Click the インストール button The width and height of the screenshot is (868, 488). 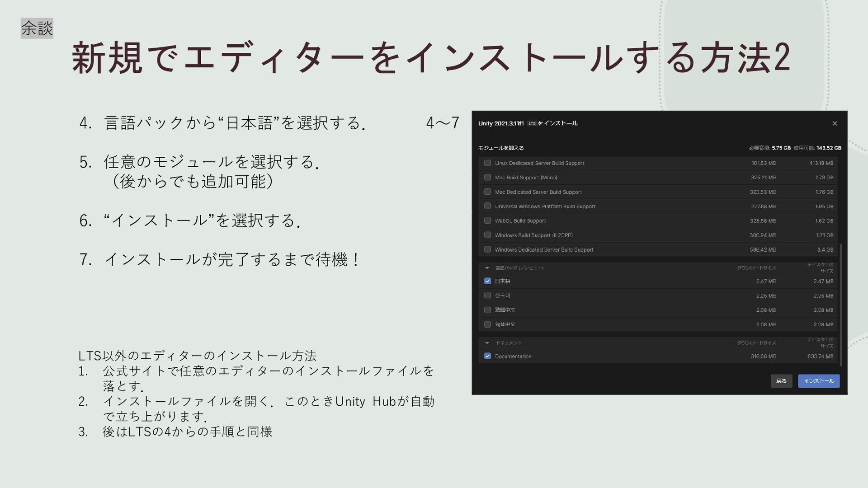click(819, 381)
